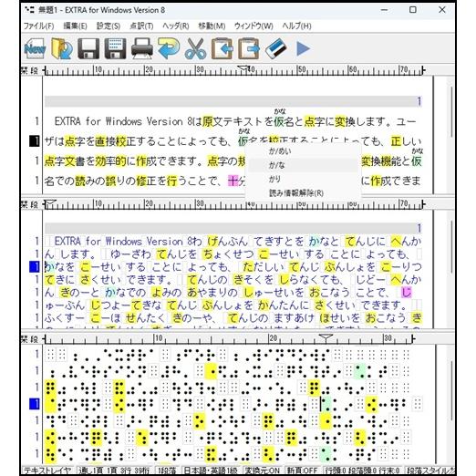Image resolution: width=476 pixels, height=476 pixels.
Task: Click the 段落スタイル status bar entry
Action: [x=429, y=471]
